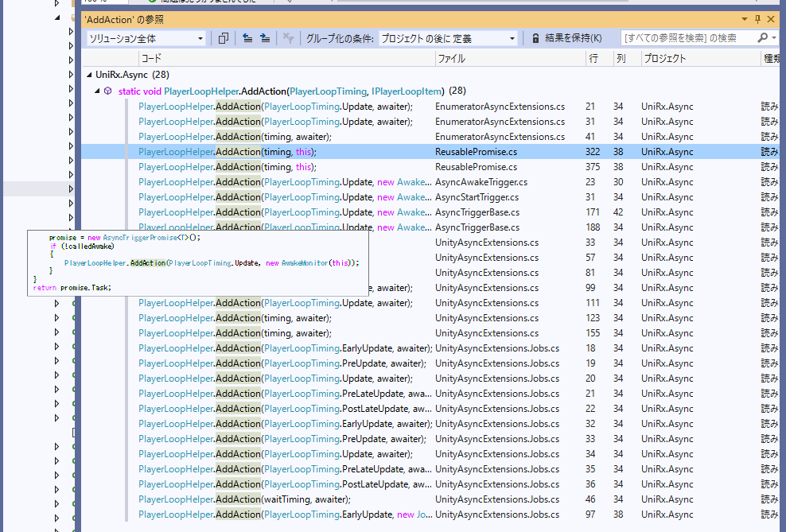Viewport: 786px width, 532px height.
Task: Select UnityAsyncExtensions.cs line 155 reference
Action: [x=430, y=333]
